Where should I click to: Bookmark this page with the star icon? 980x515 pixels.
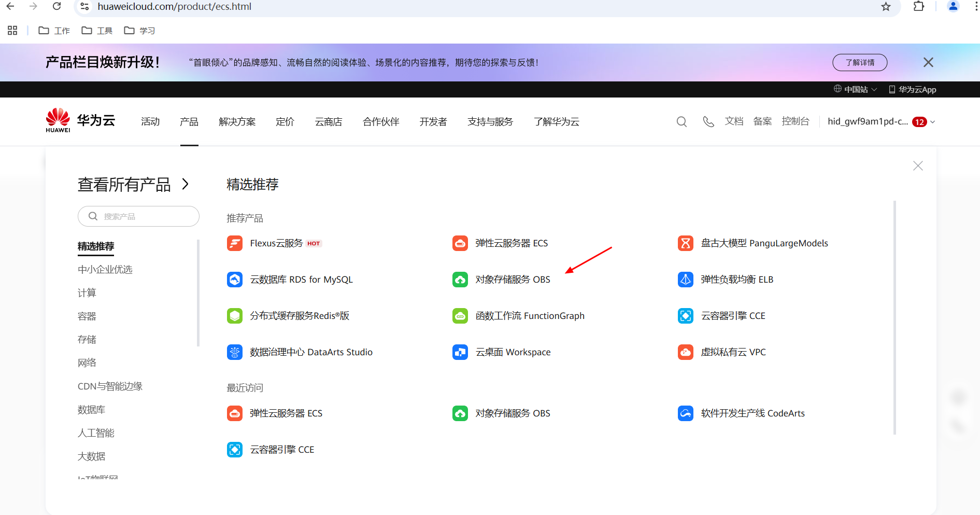coord(886,7)
